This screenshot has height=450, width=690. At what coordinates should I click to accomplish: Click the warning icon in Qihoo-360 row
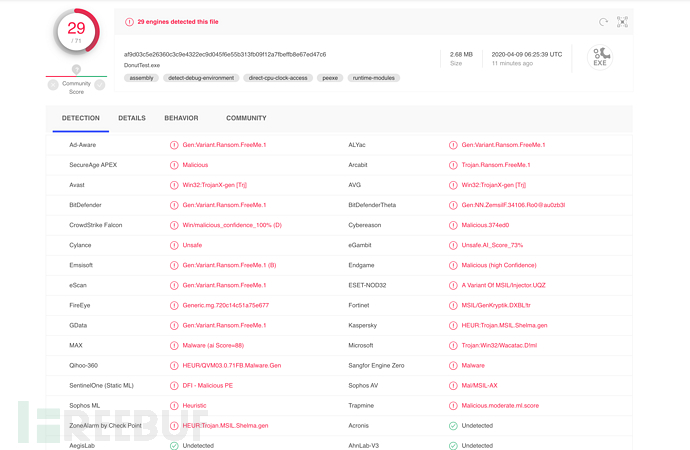[x=174, y=366]
